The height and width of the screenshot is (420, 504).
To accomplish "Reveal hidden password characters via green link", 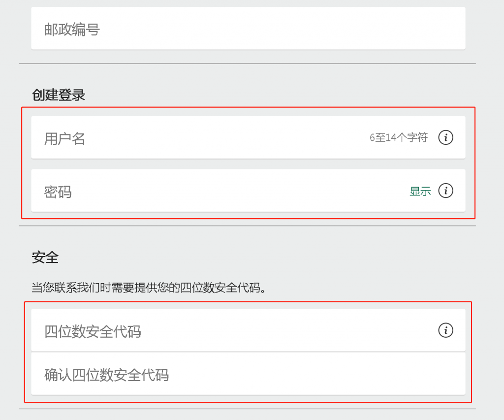I will point(420,191).
